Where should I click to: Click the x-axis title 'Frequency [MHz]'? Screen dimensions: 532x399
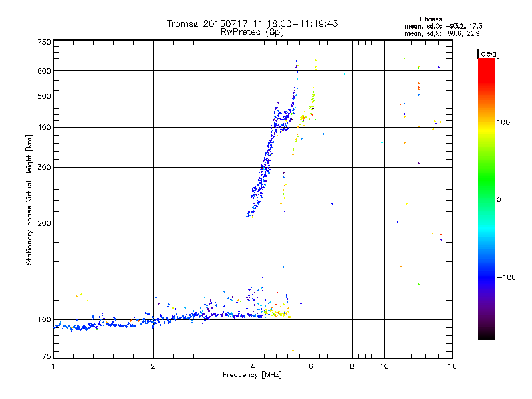(x=252, y=375)
